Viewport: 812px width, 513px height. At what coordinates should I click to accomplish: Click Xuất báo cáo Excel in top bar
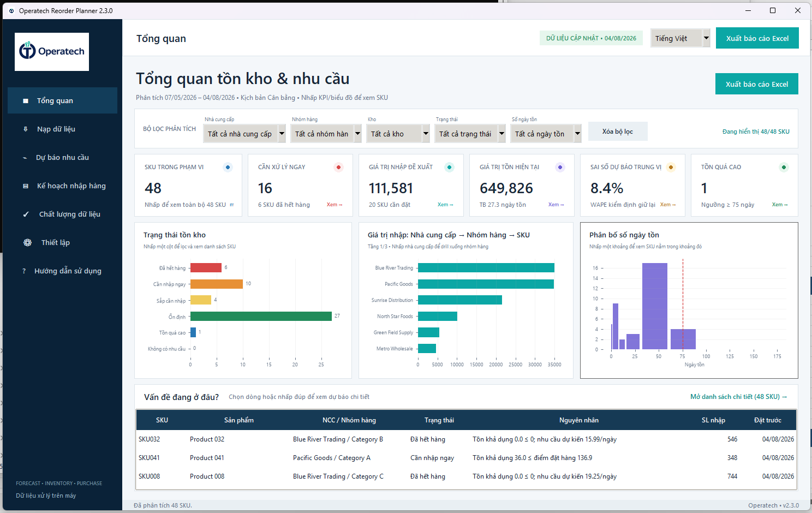coord(757,38)
